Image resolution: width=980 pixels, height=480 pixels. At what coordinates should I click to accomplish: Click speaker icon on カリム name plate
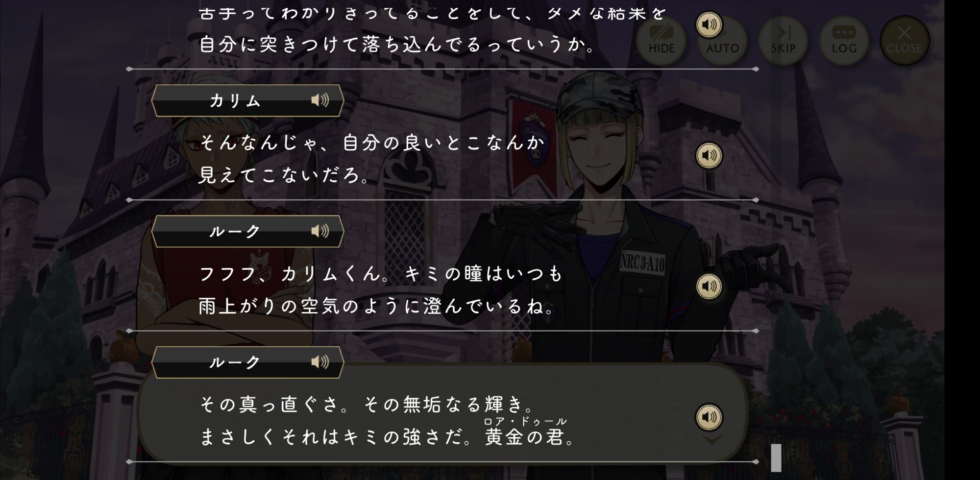[320, 100]
